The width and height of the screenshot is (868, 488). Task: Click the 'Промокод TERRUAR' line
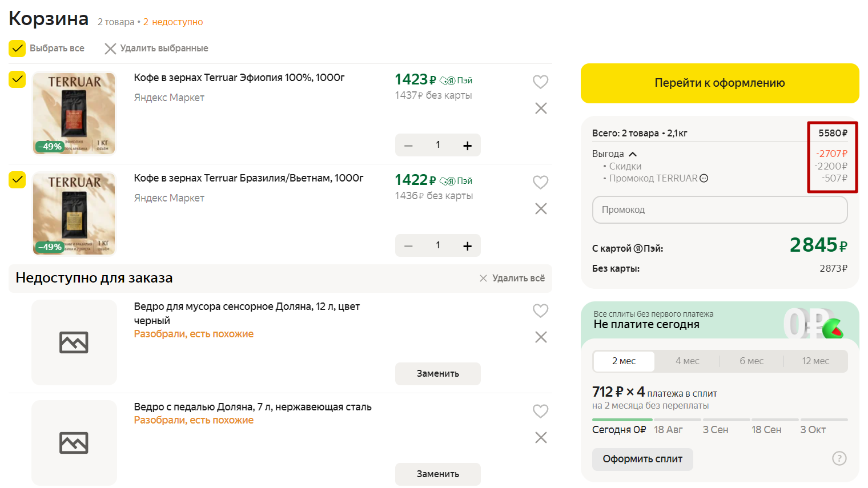click(653, 179)
